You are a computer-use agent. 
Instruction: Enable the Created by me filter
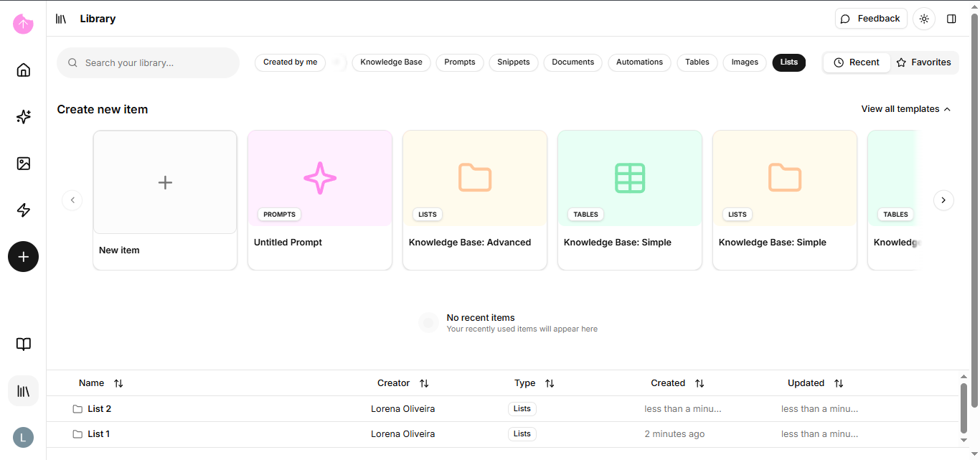290,62
